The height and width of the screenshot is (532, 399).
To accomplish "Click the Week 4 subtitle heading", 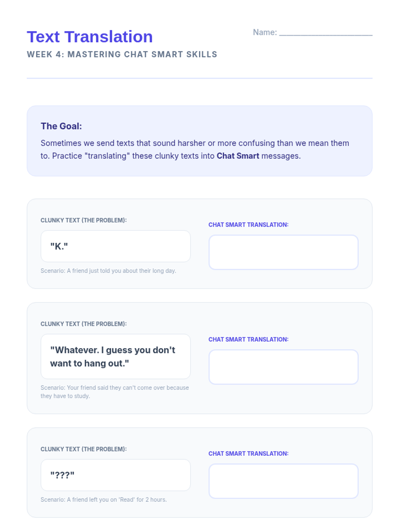I will (122, 55).
